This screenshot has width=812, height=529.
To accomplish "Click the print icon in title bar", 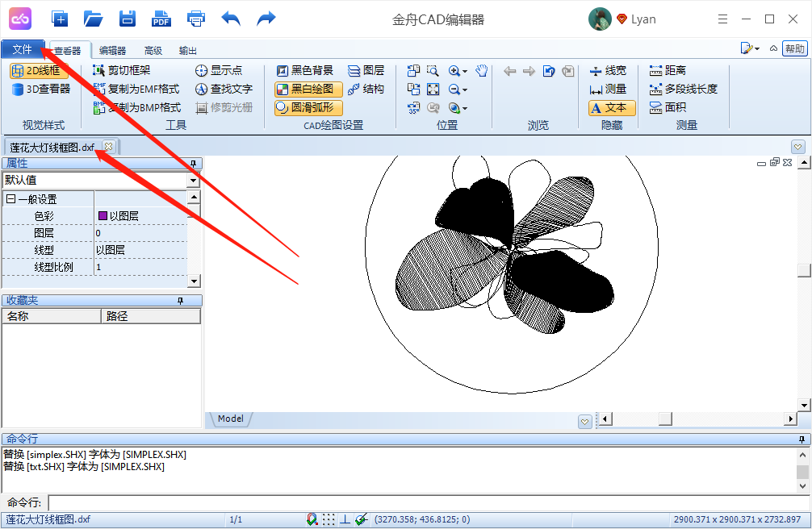I will tap(195, 19).
